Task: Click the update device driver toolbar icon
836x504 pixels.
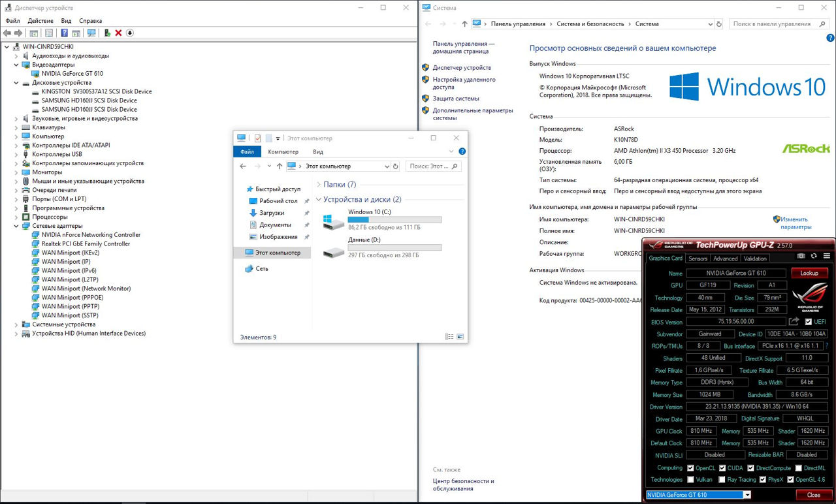Action: click(x=107, y=33)
